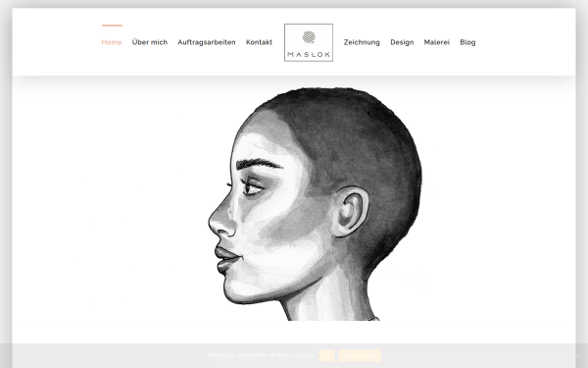Click the lips in the portrait illustration
The image size is (588, 368).
click(228, 259)
